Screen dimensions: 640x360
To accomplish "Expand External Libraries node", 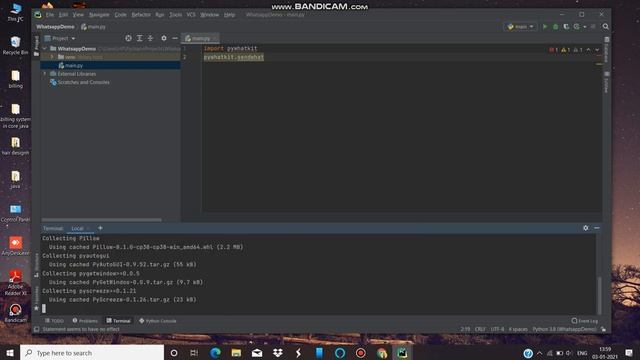I will [x=44, y=74].
